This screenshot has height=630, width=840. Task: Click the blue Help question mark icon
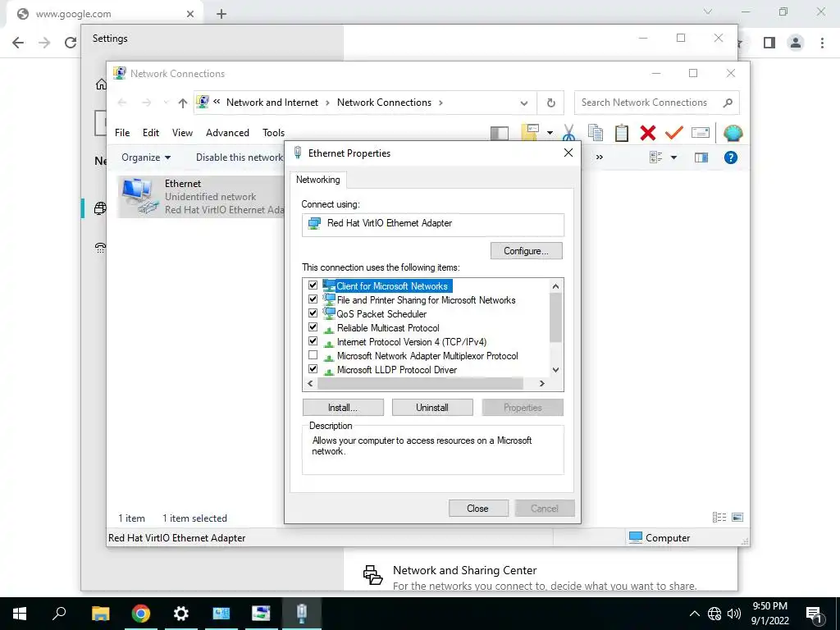tap(731, 157)
